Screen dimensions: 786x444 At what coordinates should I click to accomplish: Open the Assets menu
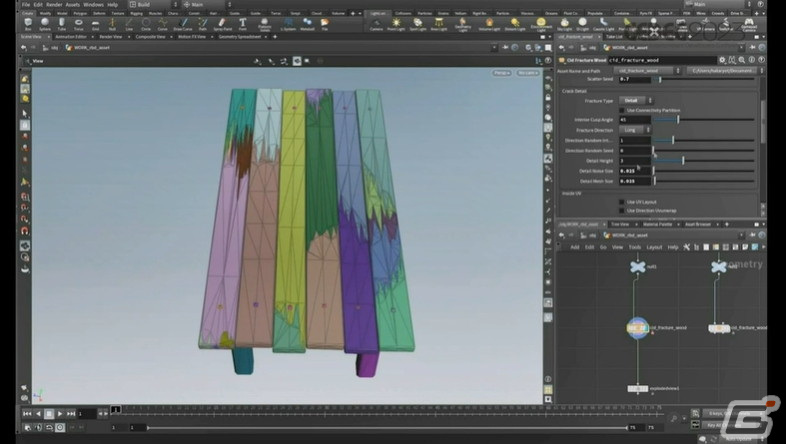click(x=73, y=5)
